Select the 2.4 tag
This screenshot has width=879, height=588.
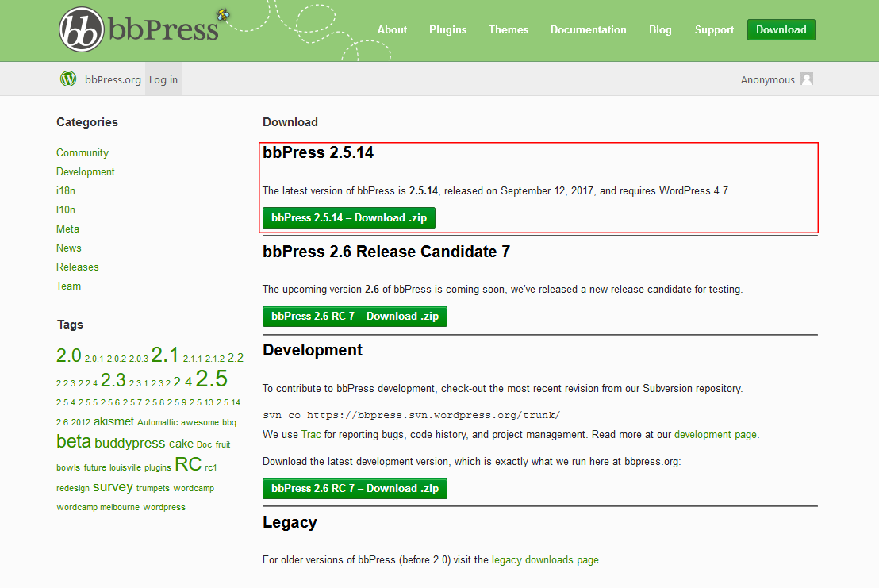click(x=182, y=382)
